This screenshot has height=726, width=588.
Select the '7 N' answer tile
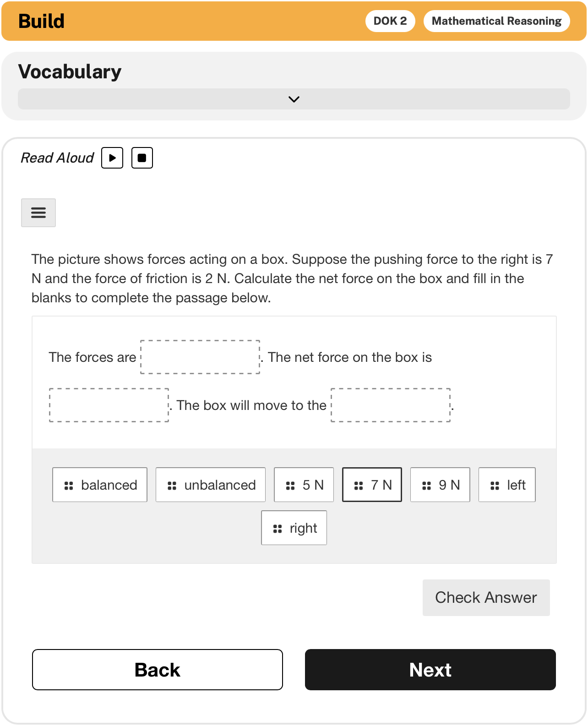372,485
